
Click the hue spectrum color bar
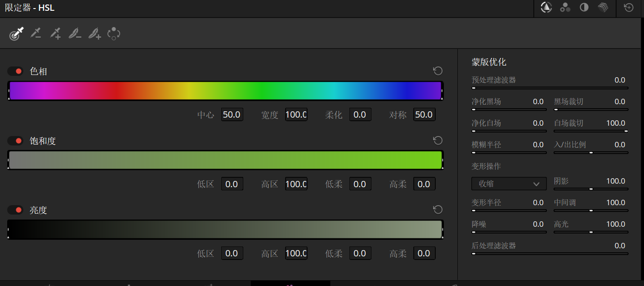pyautogui.click(x=225, y=91)
